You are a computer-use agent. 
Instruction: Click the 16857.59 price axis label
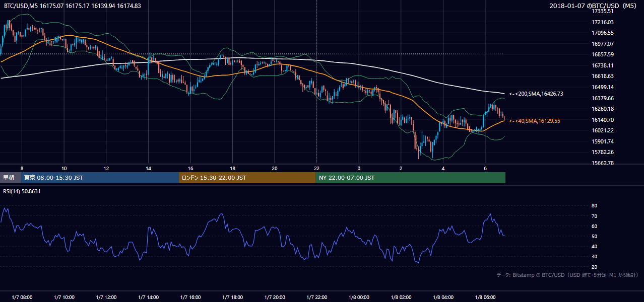tap(602, 54)
